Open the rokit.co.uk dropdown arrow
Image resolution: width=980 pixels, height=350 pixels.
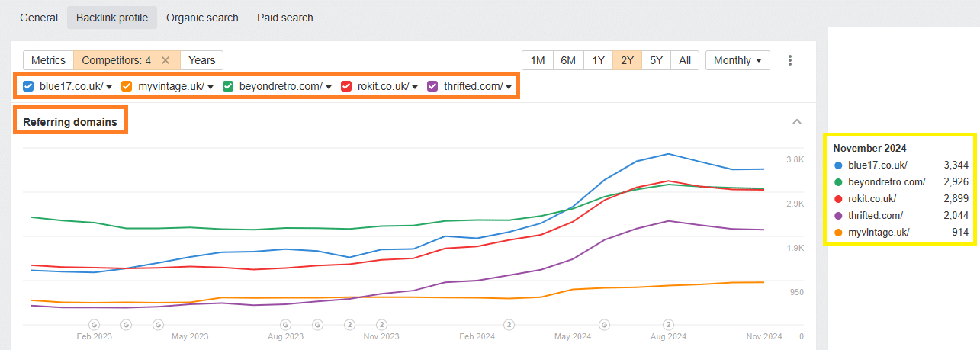coord(416,87)
